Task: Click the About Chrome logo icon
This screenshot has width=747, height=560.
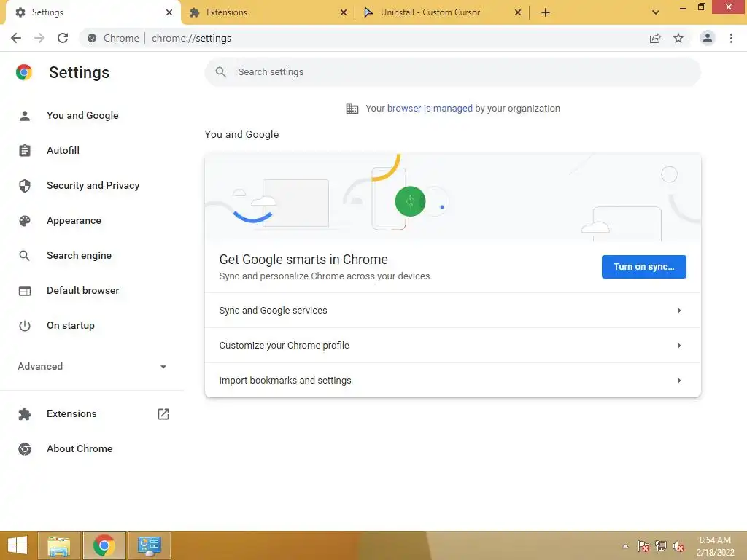Action: (x=25, y=449)
